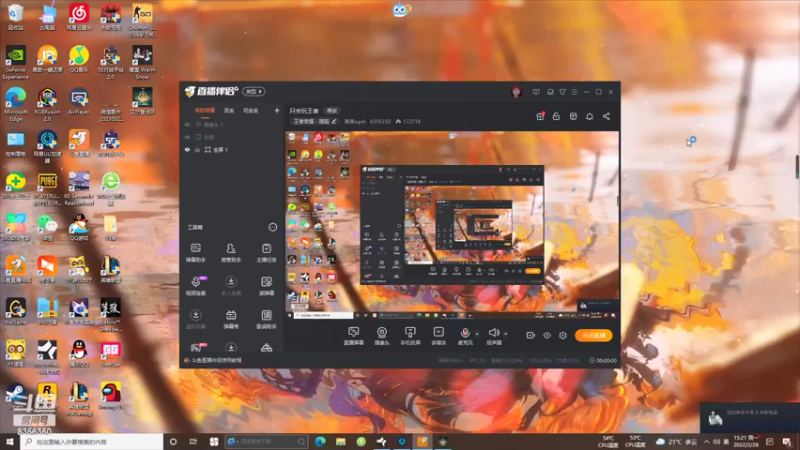Switch to the second scene tab
Viewport: 800px width, 450px height.
230,110
